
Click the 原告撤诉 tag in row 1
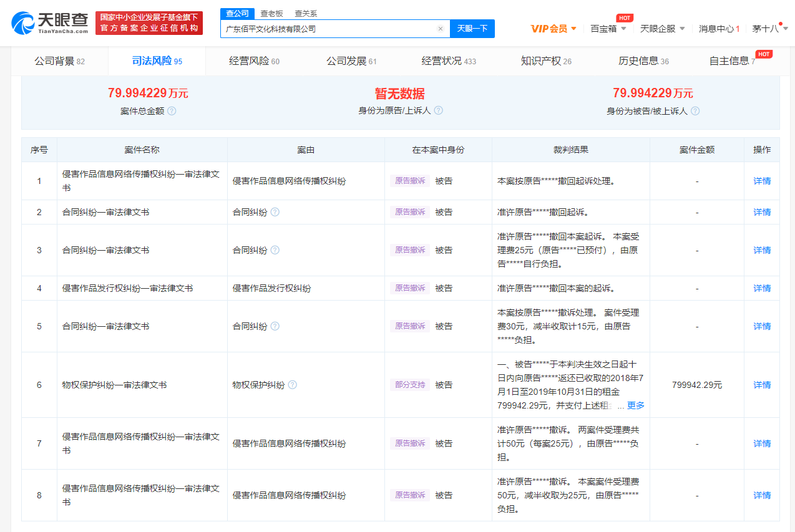coord(410,181)
